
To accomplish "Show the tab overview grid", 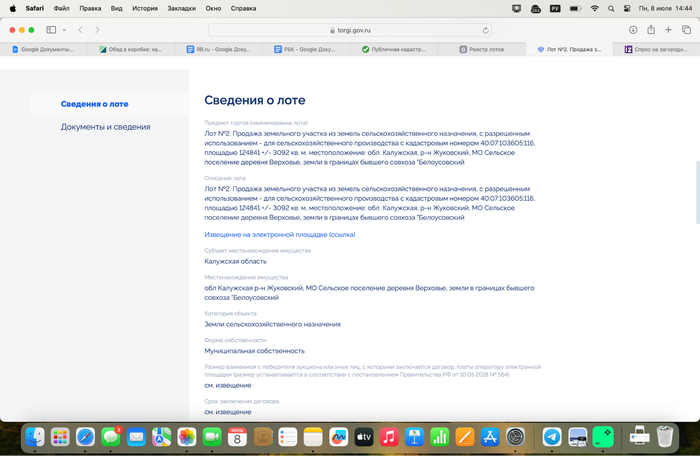I will coord(686,30).
